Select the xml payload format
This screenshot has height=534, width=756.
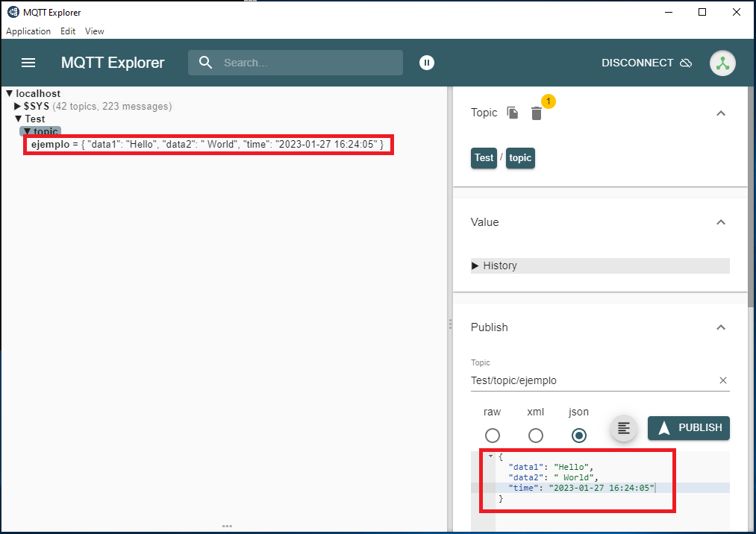(536, 436)
